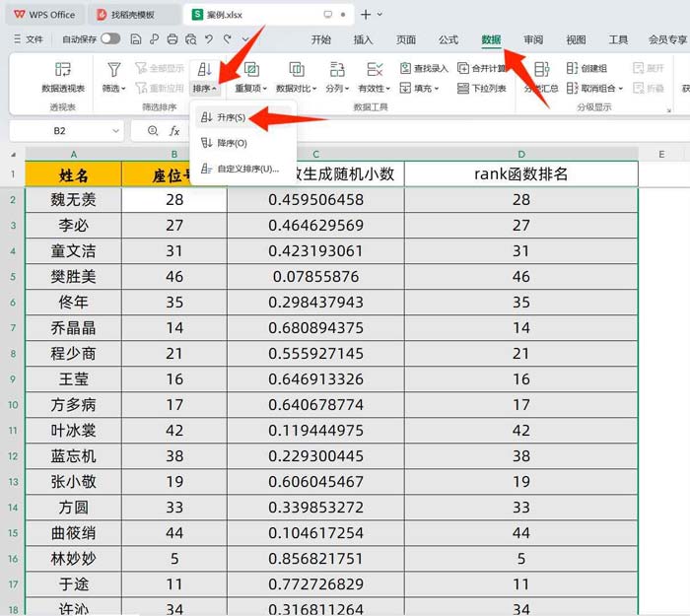This screenshot has width=690, height=616.
Task: Switch to the View (视图) ribbon tab
Action: 576,39
